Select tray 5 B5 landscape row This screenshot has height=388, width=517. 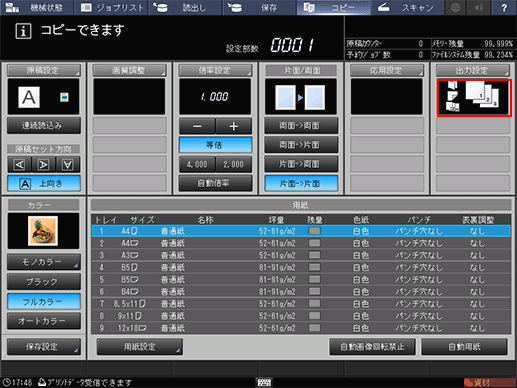301,279
